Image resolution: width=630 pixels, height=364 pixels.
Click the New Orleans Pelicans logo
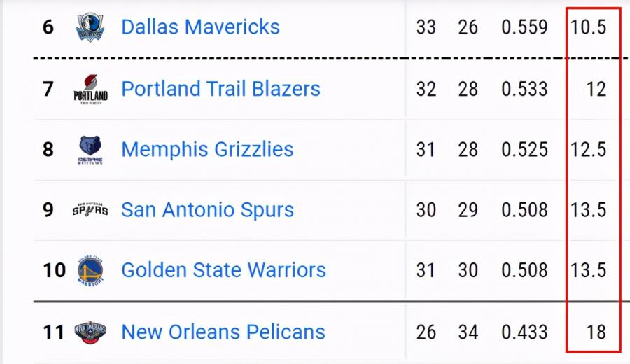[x=90, y=332]
